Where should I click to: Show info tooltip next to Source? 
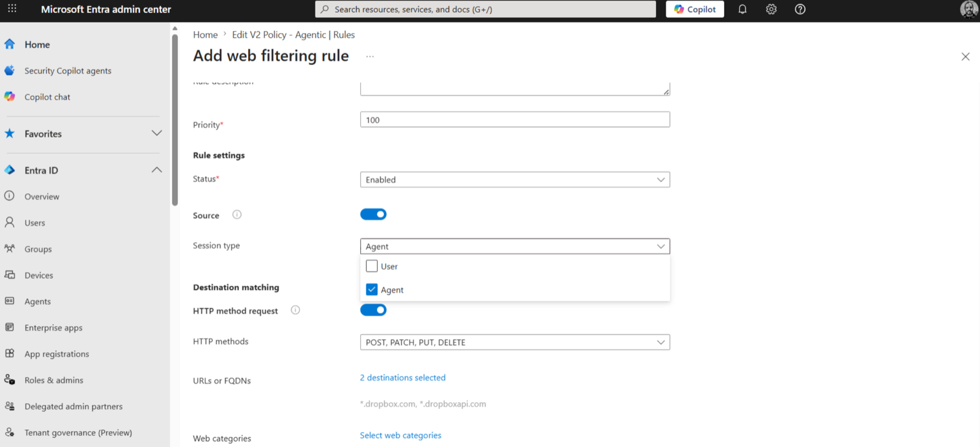click(x=237, y=215)
